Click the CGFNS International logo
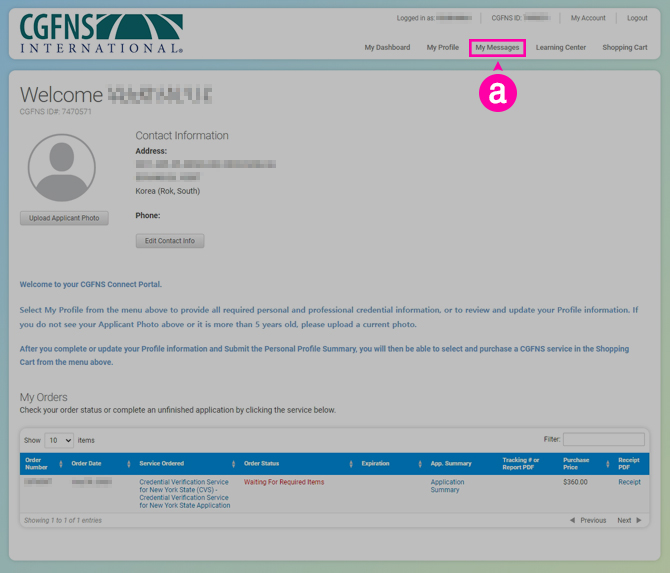The width and height of the screenshot is (670, 573). click(x=101, y=33)
